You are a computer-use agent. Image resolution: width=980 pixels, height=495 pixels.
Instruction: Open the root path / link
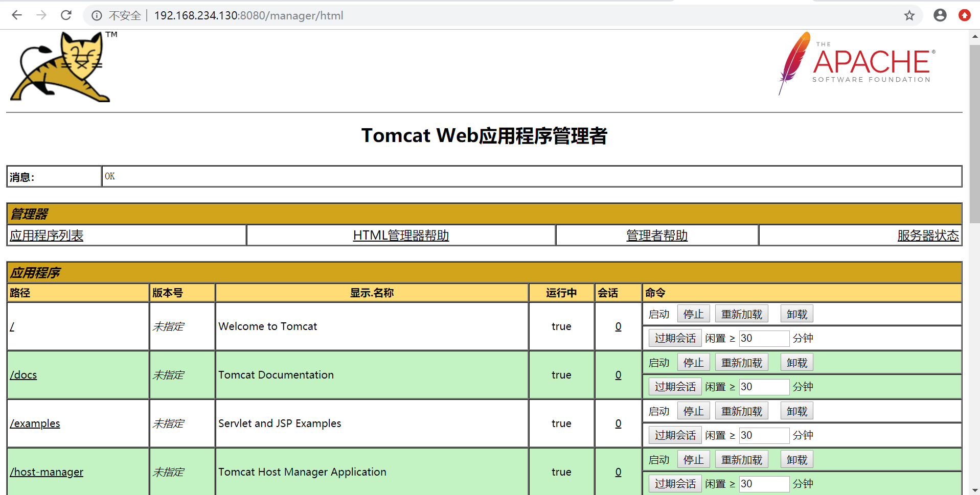pyautogui.click(x=12, y=326)
